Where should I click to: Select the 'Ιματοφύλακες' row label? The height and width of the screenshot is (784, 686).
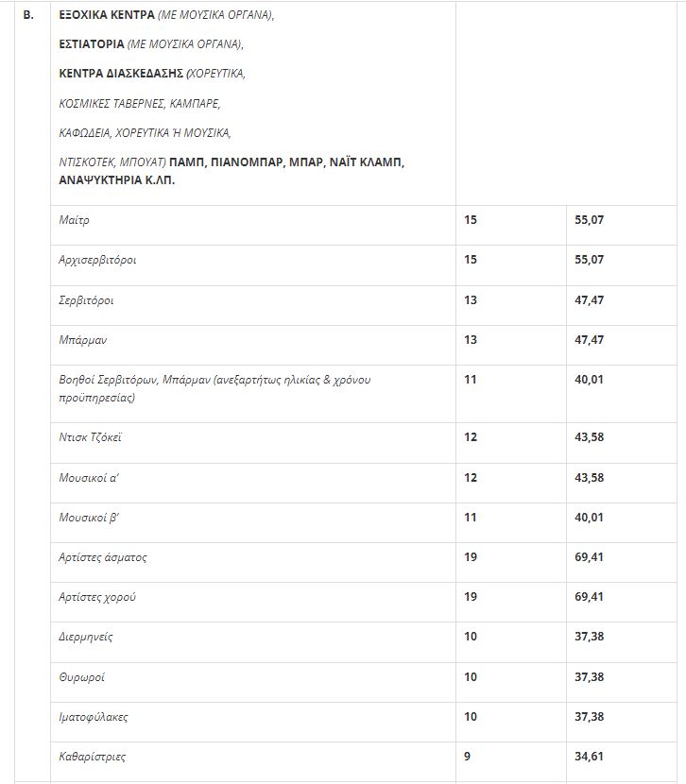point(93,717)
